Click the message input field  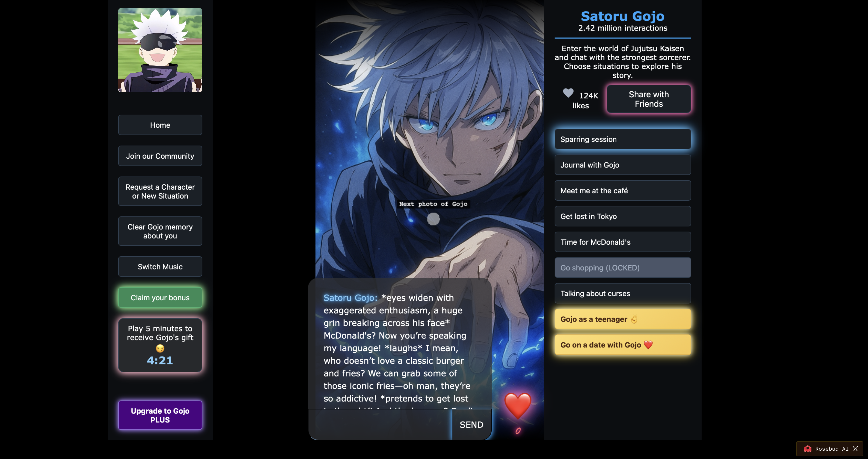click(381, 425)
